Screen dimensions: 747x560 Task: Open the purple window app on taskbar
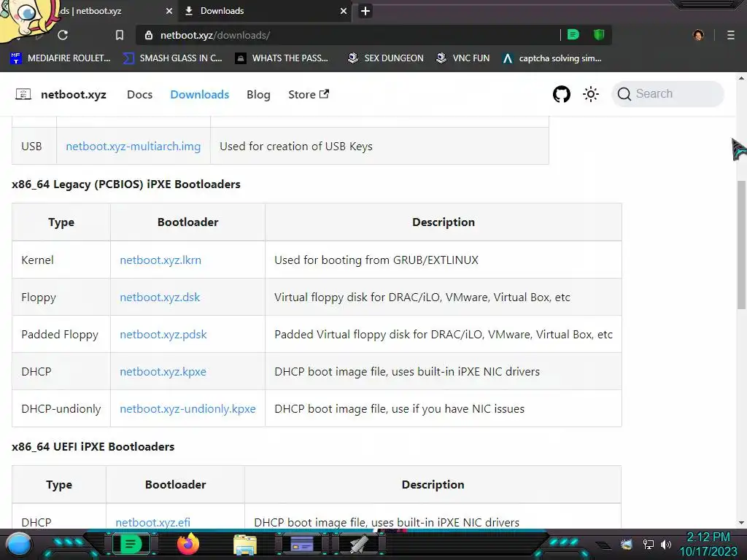(x=302, y=544)
